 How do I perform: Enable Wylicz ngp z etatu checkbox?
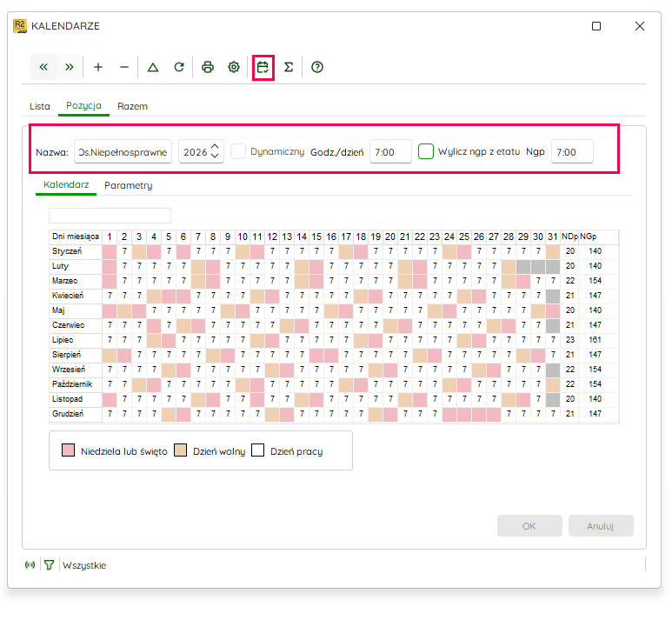click(x=426, y=151)
